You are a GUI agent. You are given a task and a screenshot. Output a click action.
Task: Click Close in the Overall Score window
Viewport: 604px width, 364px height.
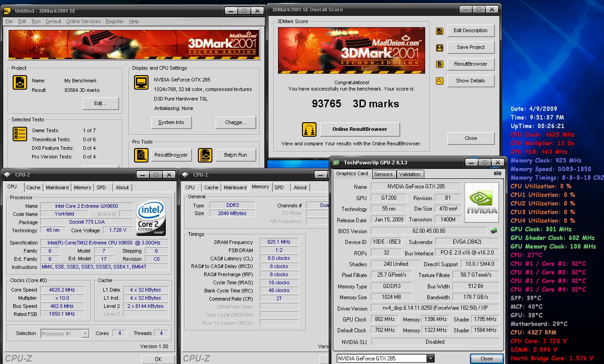coord(471,139)
